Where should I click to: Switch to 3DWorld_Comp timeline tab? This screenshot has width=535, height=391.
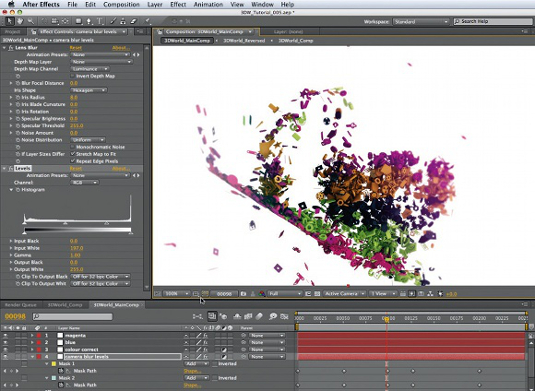(x=65, y=305)
